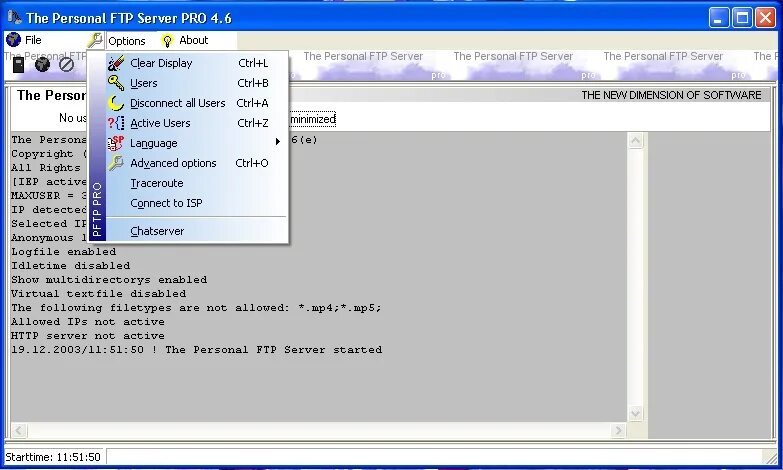Image resolution: width=783 pixels, height=470 pixels.
Task: Click the globe icon beside File
Action: [13, 39]
